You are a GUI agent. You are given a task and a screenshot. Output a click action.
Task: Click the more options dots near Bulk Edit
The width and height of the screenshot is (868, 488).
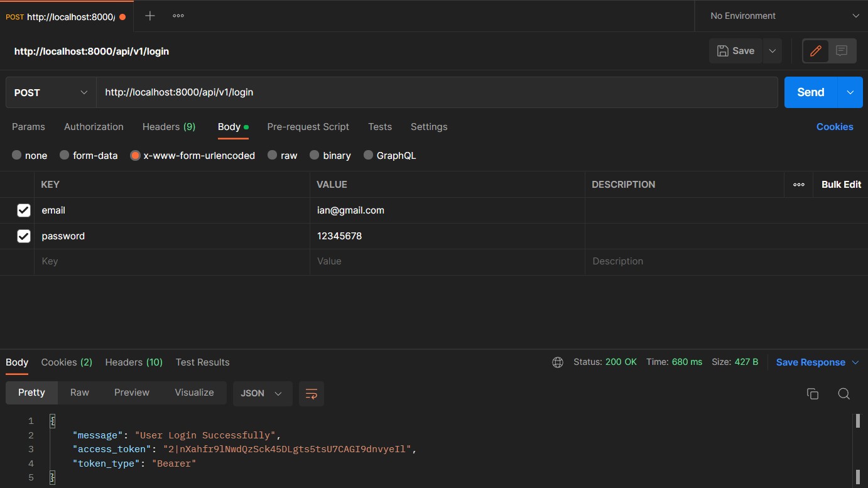coord(799,184)
